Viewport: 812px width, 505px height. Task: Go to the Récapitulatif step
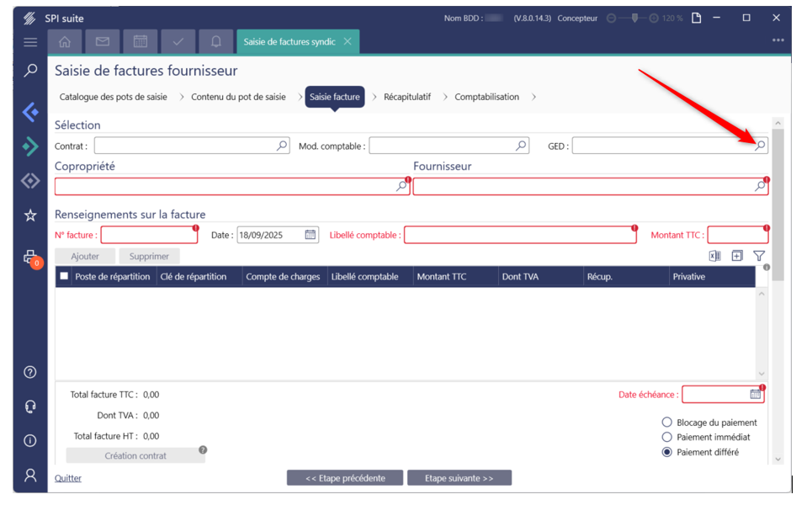pos(407,97)
